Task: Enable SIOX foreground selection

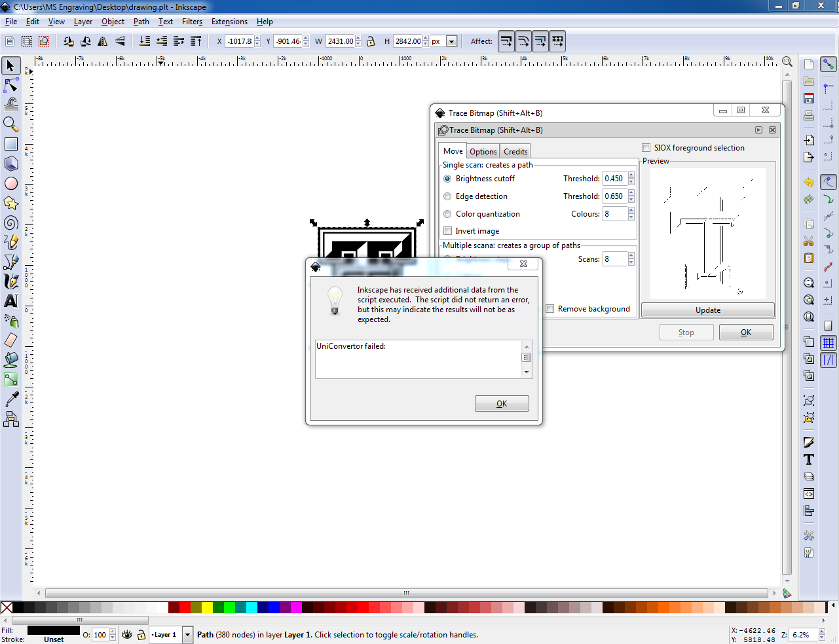Action: click(x=646, y=147)
